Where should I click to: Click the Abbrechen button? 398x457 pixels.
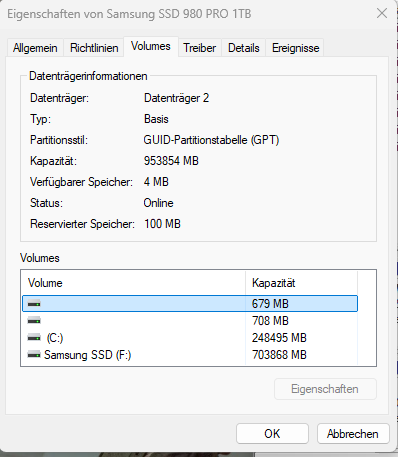[353, 434]
